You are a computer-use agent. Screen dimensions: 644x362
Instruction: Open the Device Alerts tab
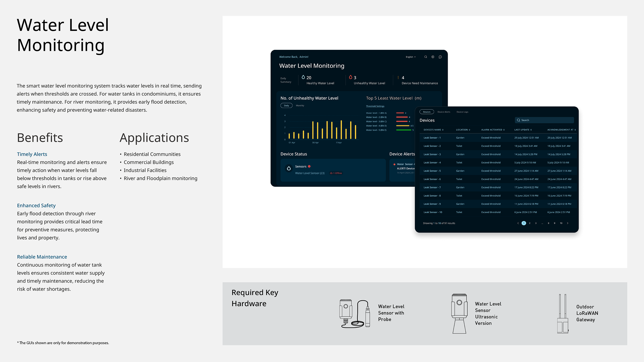[x=444, y=112]
